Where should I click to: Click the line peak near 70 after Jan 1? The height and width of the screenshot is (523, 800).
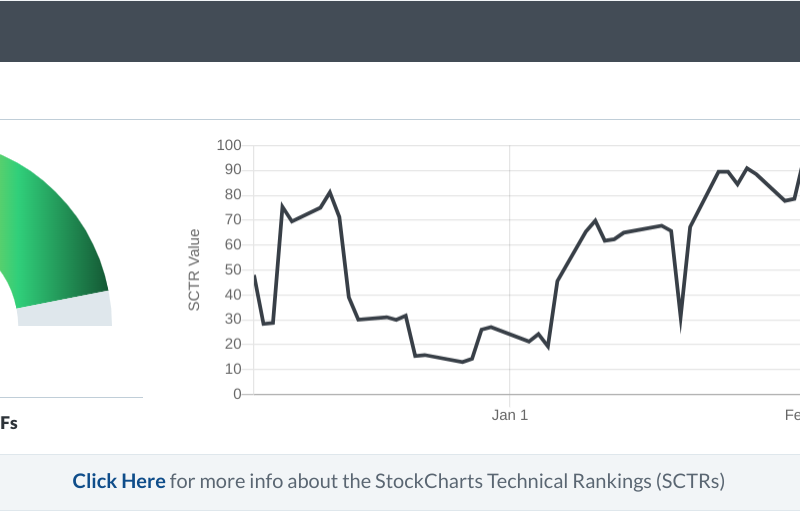595,220
